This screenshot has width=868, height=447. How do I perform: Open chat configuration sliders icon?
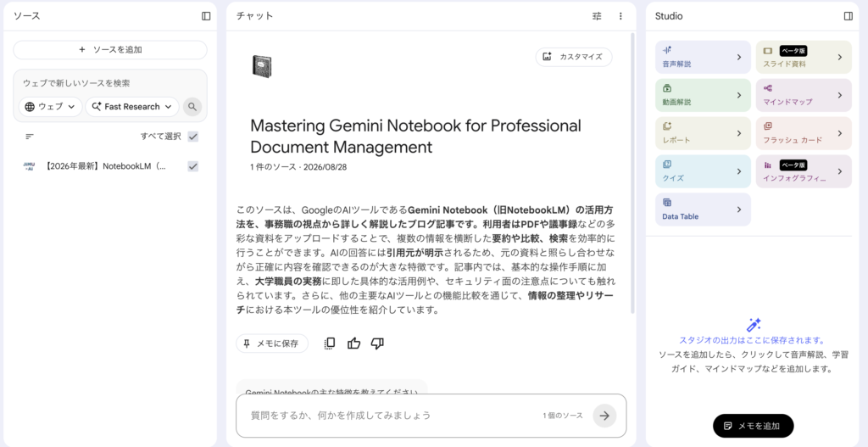click(597, 16)
